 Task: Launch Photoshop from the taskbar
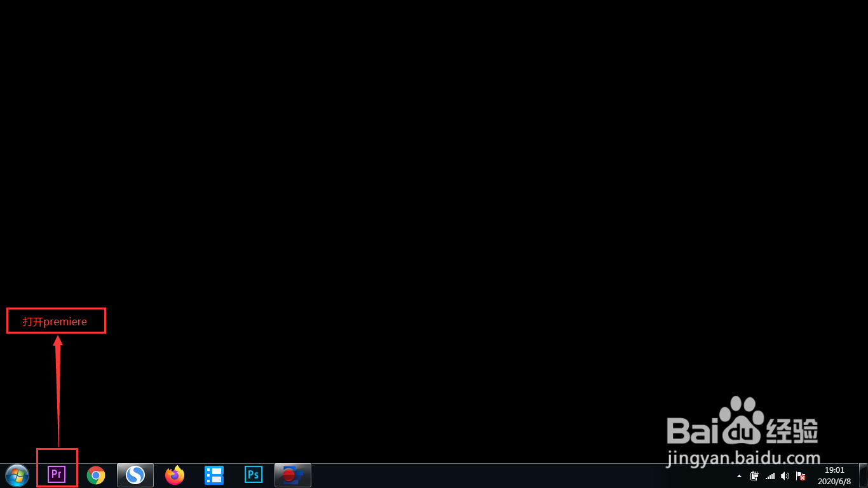[254, 475]
